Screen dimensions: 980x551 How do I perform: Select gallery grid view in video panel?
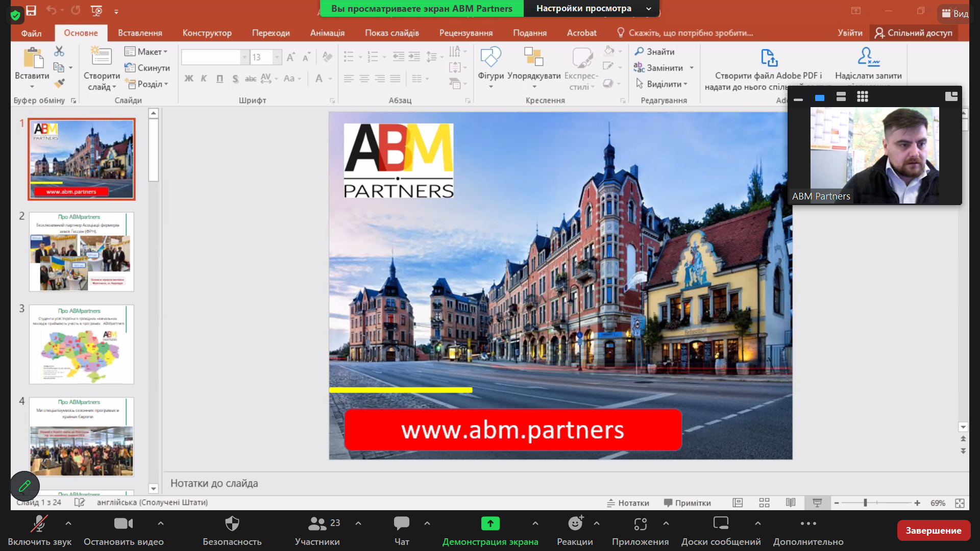(x=862, y=97)
